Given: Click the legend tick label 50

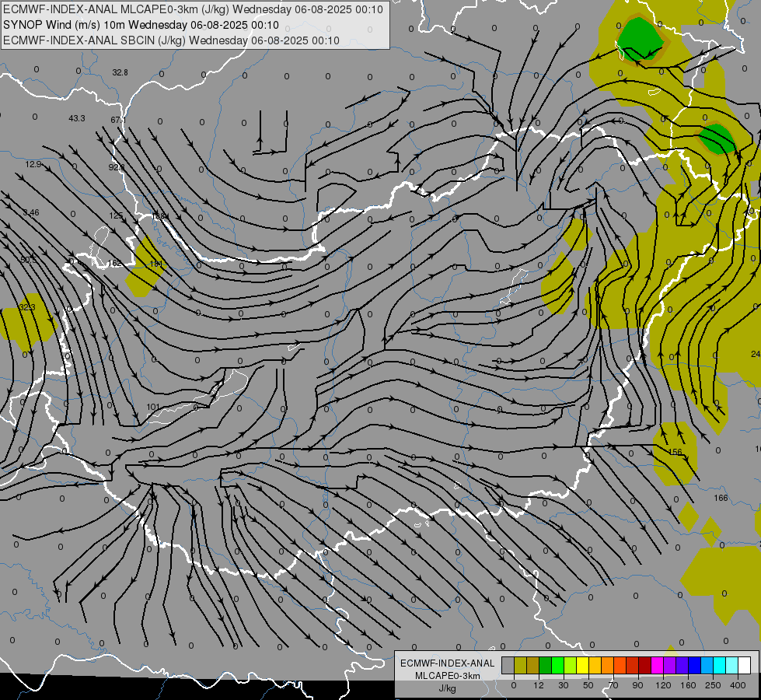Looking at the screenshot, I should [588, 685].
